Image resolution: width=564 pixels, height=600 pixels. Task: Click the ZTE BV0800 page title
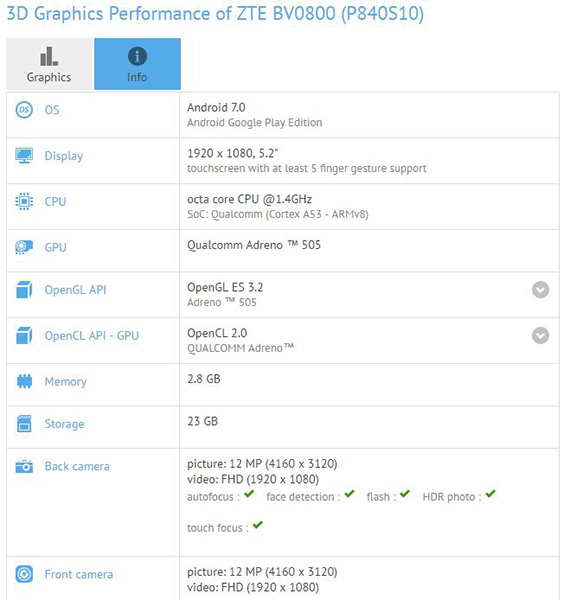click(x=215, y=14)
